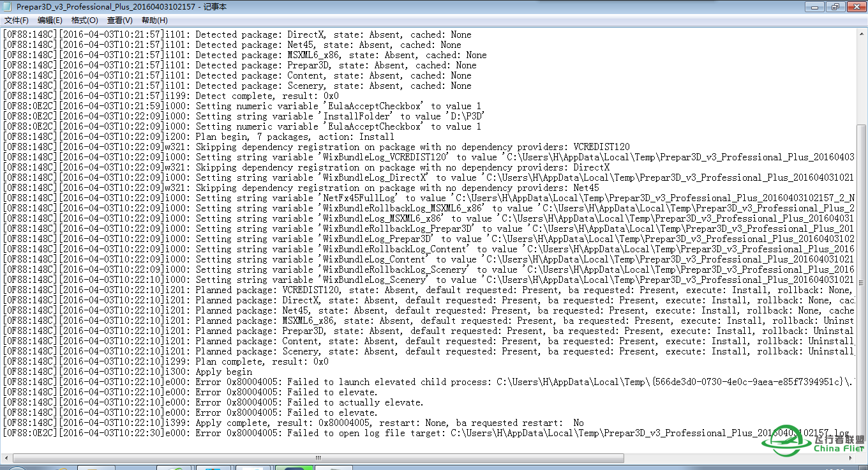Click the 'WixBundleRollbackLog_MSXML6_x86' line
This screenshot has width=868, height=470.
pos(429,208)
